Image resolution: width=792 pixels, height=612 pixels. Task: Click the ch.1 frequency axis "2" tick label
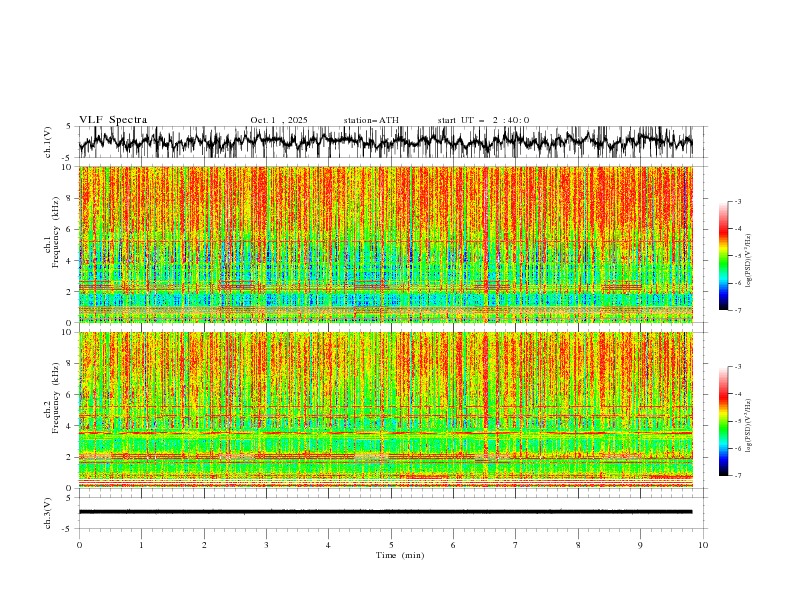[x=70, y=292]
